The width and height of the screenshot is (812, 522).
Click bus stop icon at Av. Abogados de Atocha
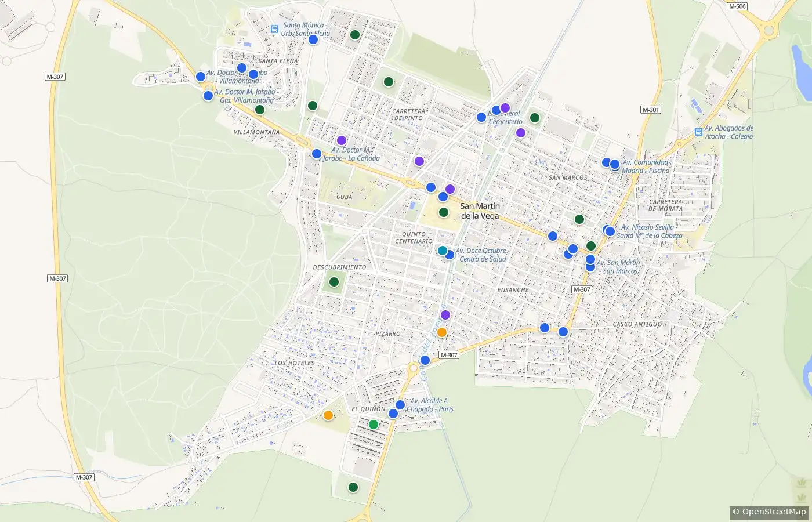[698, 132]
